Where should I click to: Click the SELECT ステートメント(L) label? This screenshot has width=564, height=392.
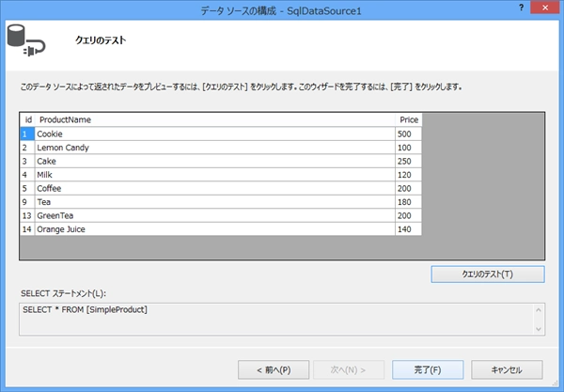63,293
